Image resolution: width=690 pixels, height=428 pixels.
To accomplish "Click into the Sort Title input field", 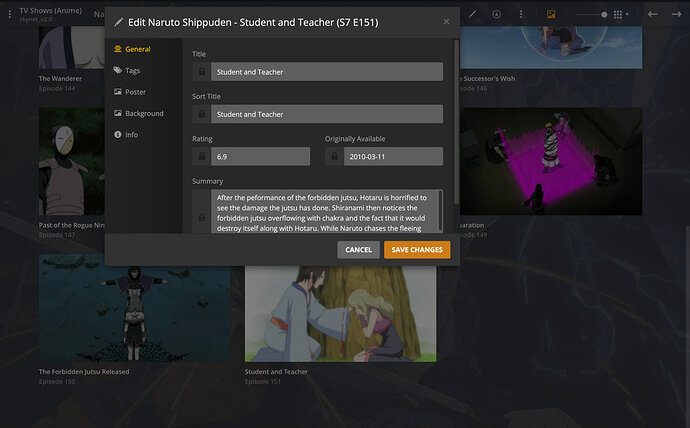I will pyautogui.click(x=327, y=114).
